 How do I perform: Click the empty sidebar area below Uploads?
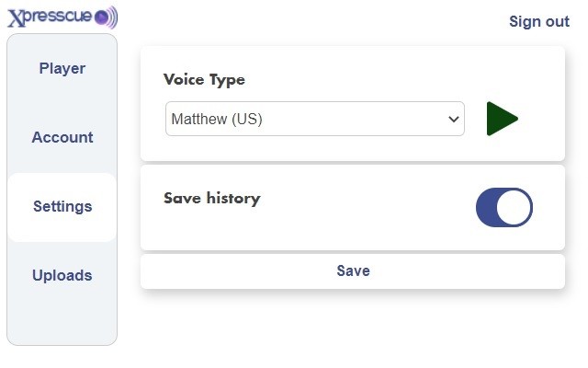[x=62, y=317]
